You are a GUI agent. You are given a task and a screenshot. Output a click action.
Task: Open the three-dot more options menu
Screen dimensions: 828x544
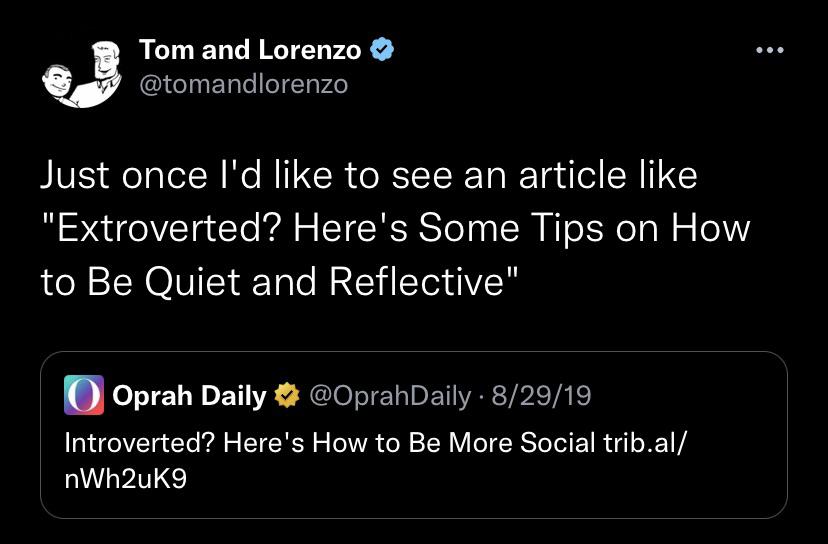pos(769,50)
